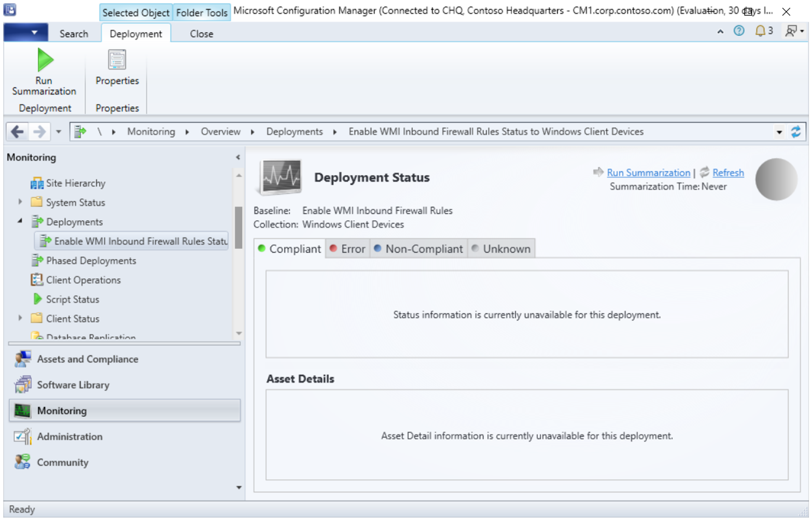Switch to the Non-Compliant status tab
The image size is (812, 518).
coord(418,249)
